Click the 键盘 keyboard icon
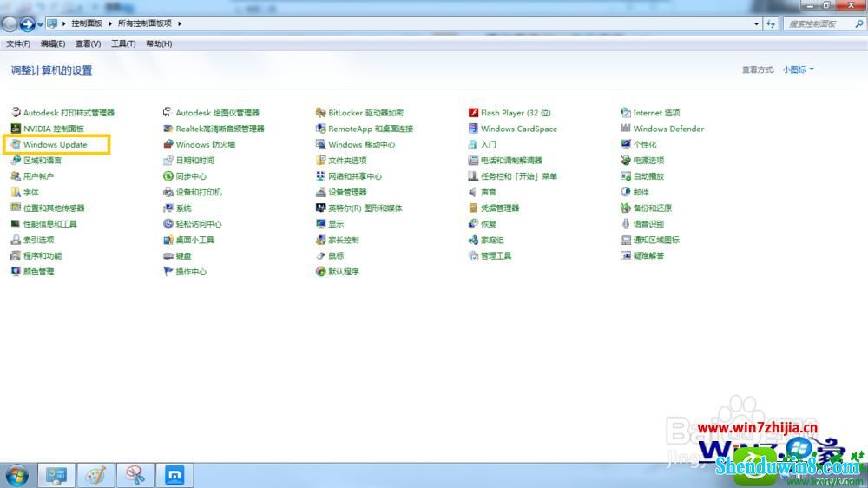868x488 pixels. tap(168, 256)
